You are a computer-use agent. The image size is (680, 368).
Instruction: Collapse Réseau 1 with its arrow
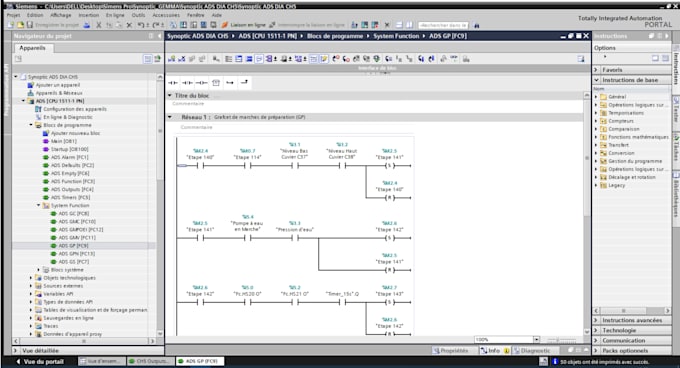coord(170,117)
